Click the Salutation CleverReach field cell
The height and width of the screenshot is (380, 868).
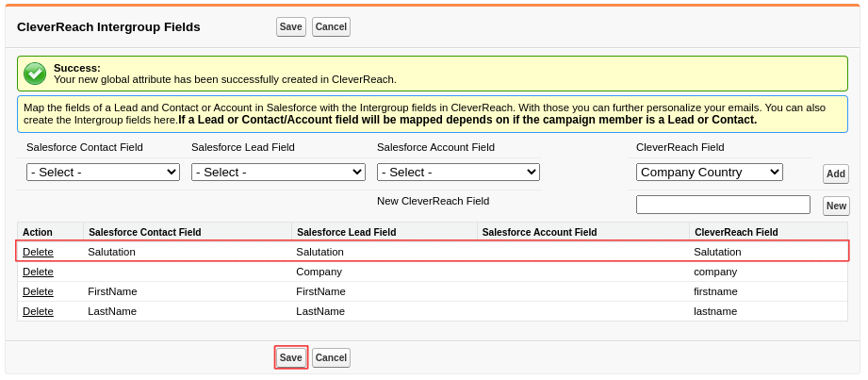tap(717, 252)
